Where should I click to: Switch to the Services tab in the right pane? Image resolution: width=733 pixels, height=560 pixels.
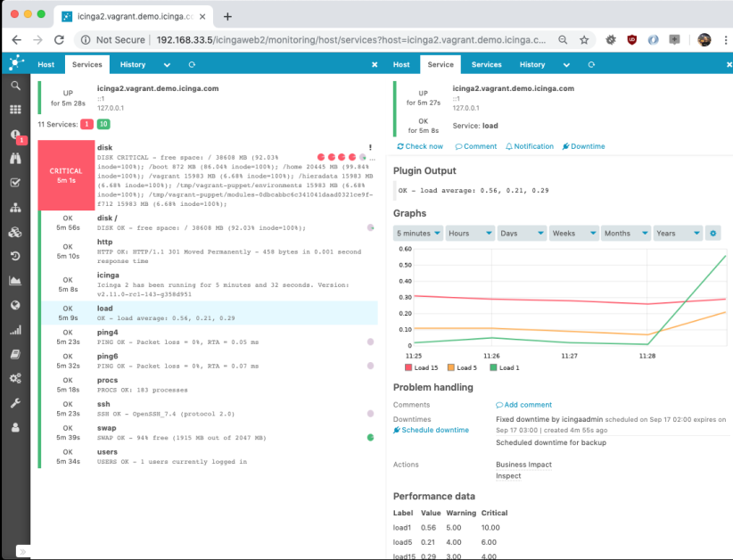point(486,64)
